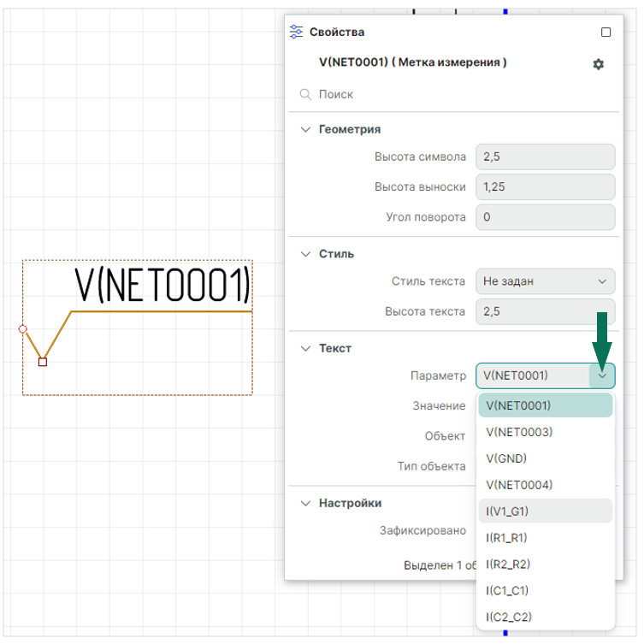Collapse the Геометрия section

pyautogui.click(x=305, y=129)
